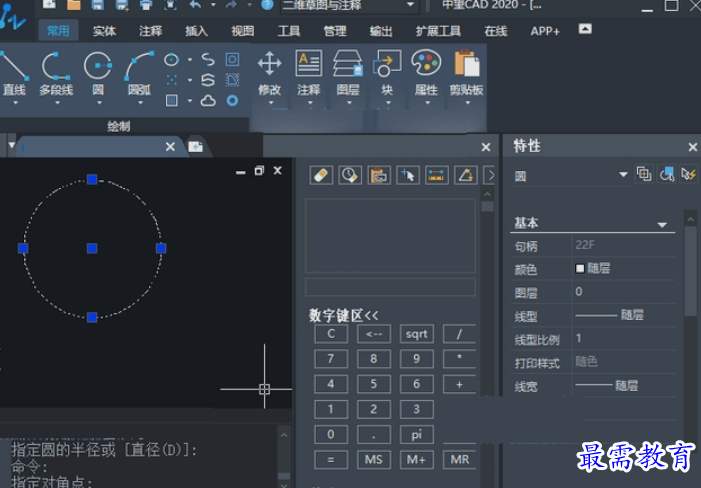Click the MS memory store button
The width and height of the screenshot is (701, 488).
point(374,459)
